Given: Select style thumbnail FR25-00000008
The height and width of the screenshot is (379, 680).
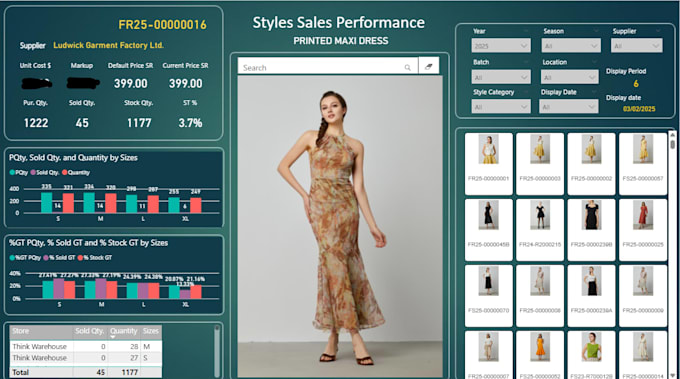Looking at the screenshot, I should (x=540, y=296).
